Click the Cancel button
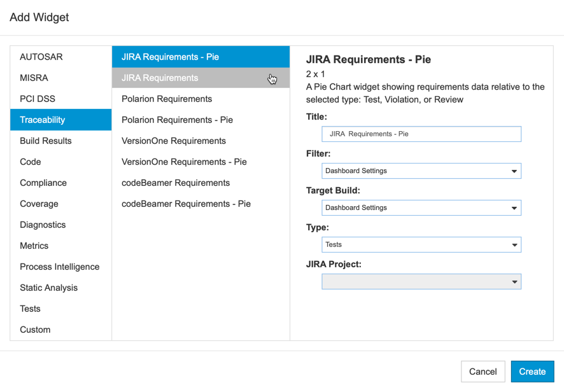The width and height of the screenshot is (564, 392). tap(483, 372)
